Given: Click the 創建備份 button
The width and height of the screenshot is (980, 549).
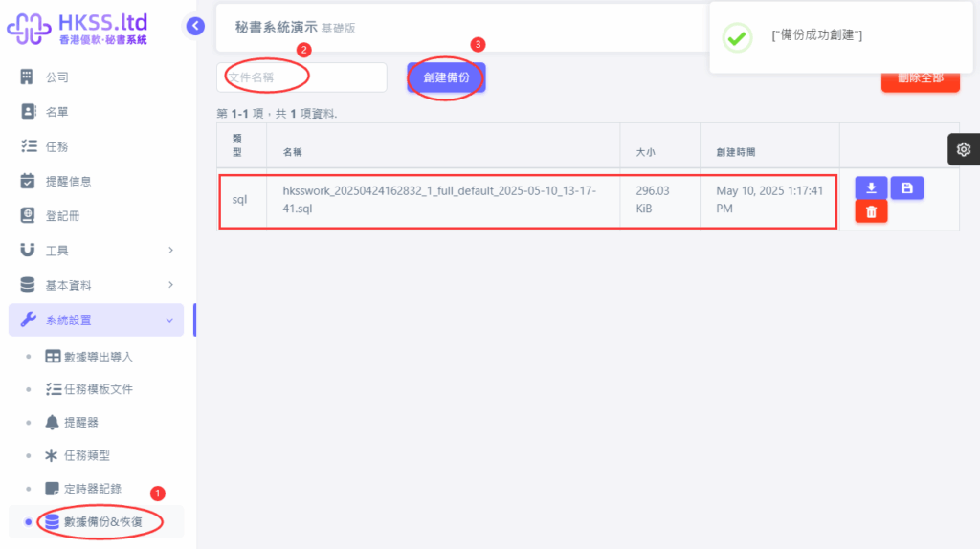Looking at the screenshot, I should click(x=446, y=77).
